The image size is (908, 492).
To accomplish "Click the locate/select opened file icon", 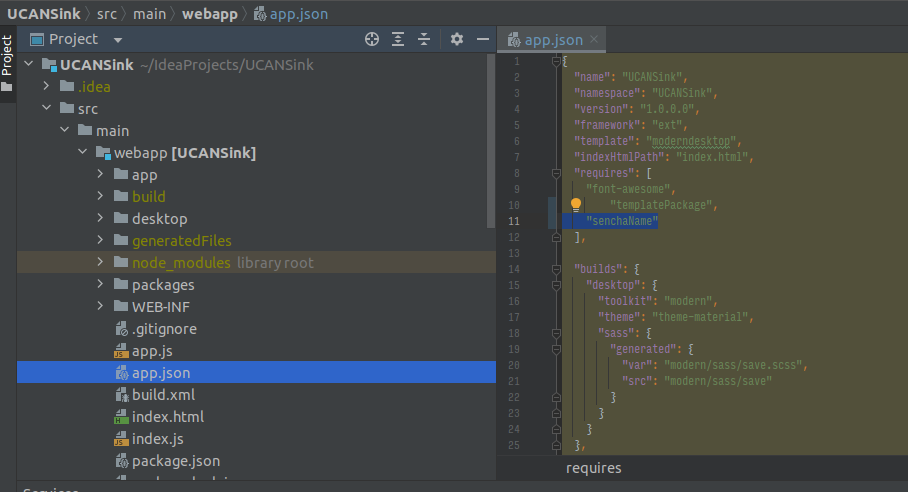I will pos(372,39).
